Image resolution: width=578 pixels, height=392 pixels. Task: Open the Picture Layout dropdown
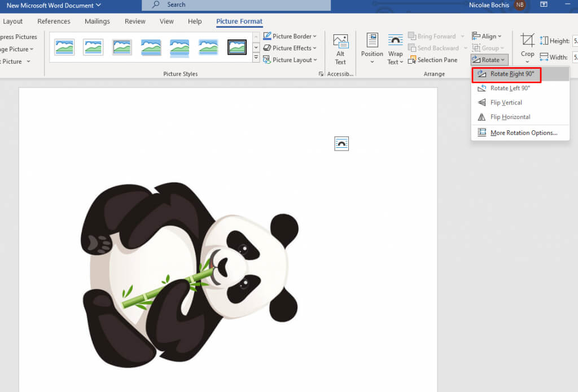291,60
